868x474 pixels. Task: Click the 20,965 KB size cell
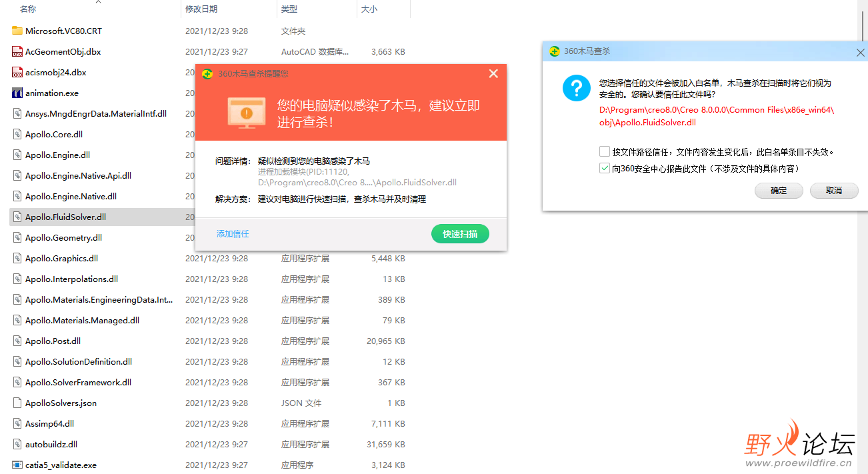[x=386, y=341]
